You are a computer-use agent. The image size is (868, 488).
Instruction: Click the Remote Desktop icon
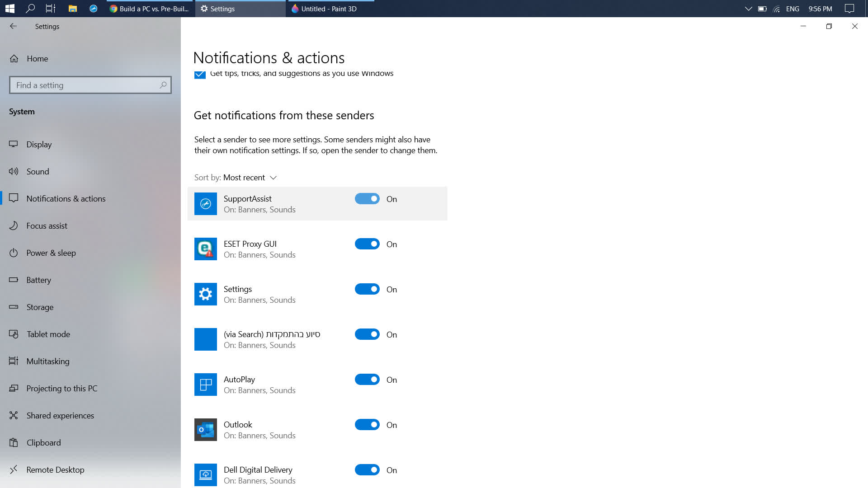(x=14, y=469)
